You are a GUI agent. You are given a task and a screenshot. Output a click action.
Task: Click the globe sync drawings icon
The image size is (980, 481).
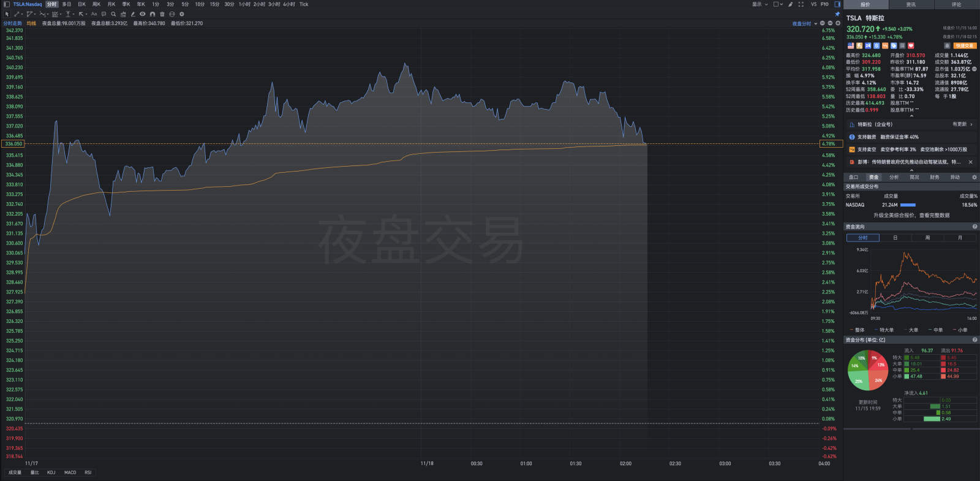point(172,14)
